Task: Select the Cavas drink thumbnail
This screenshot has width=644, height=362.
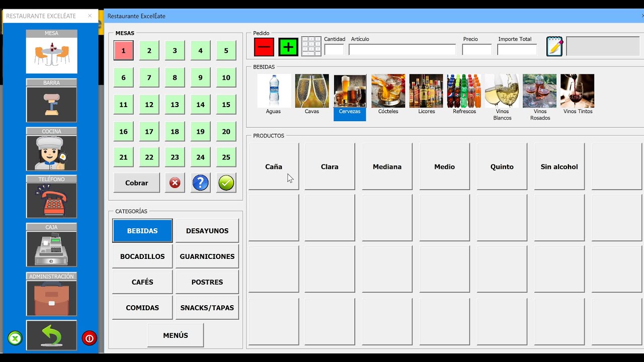Action: click(312, 91)
